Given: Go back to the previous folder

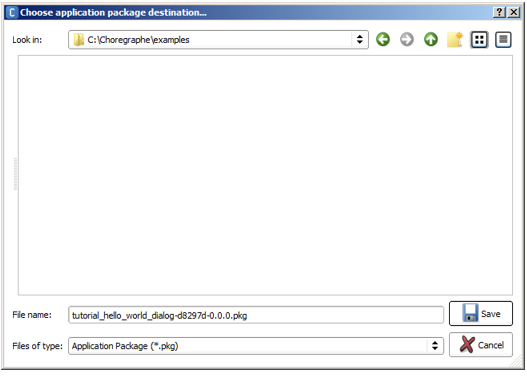Looking at the screenshot, I should tap(383, 40).
